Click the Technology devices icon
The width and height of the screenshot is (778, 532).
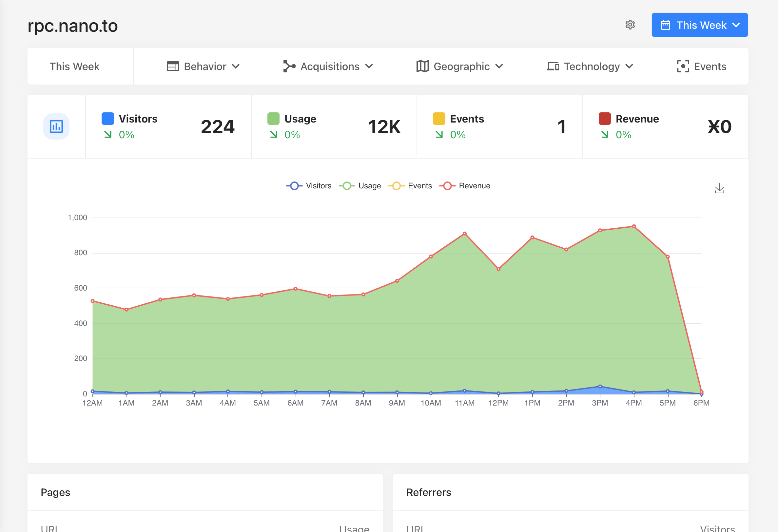pos(553,66)
